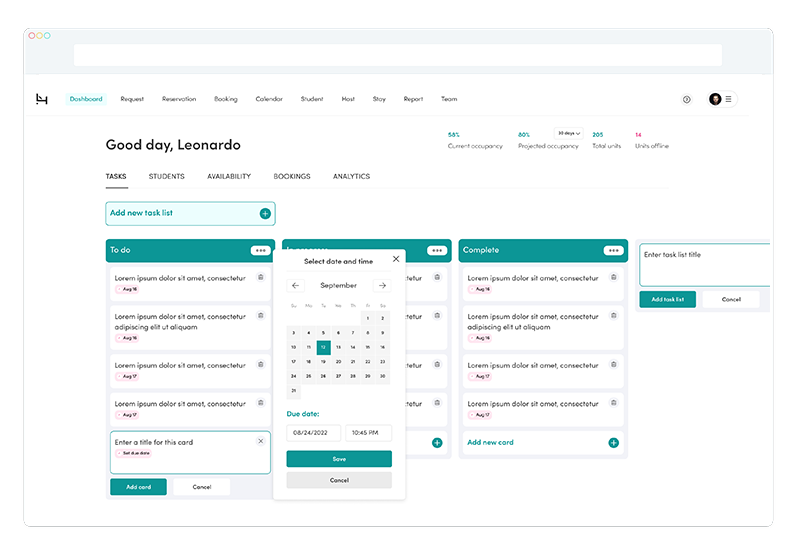The width and height of the screenshot is (799, 560).
Task: Click plus icon beside Add new card in Complete
Action: (613, 442)
